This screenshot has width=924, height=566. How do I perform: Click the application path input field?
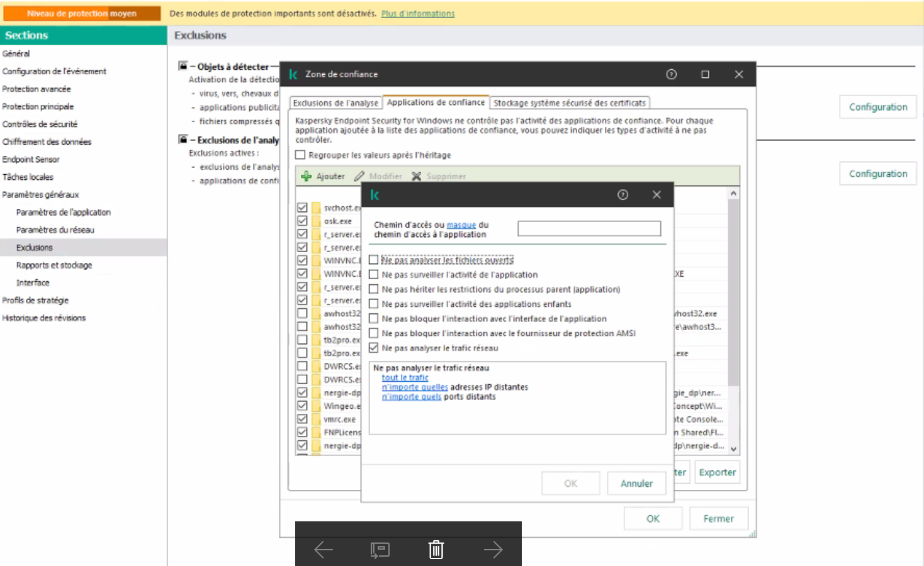[589, 228]
